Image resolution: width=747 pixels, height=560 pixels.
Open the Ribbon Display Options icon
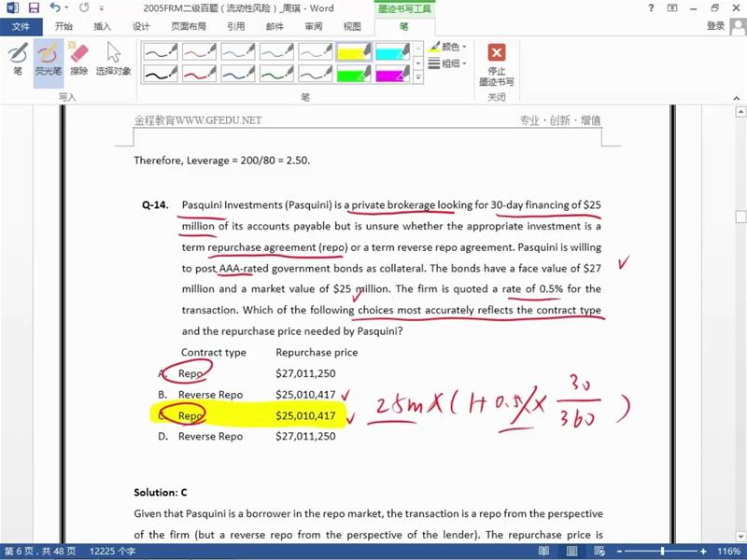672,8
